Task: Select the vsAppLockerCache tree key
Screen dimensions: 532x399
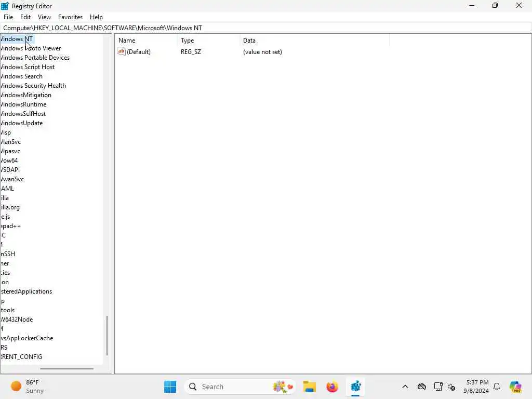Action: click(x=27, y=338)
